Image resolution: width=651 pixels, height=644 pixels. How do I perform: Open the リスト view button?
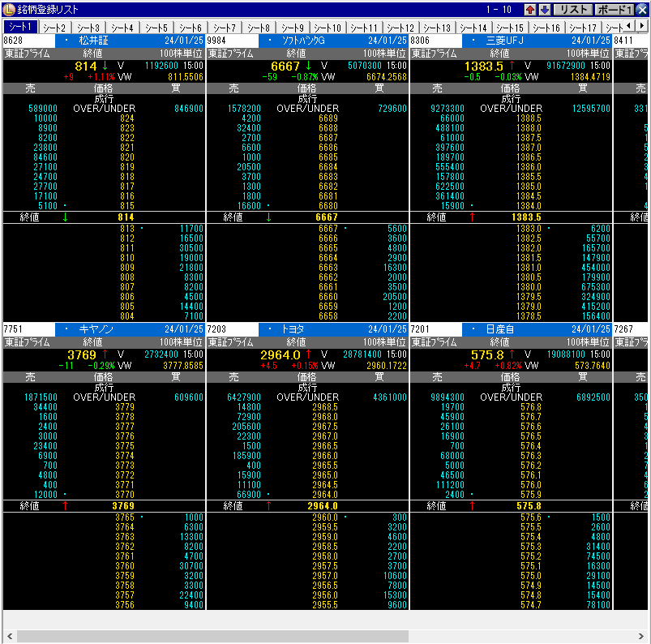[573, 10]
